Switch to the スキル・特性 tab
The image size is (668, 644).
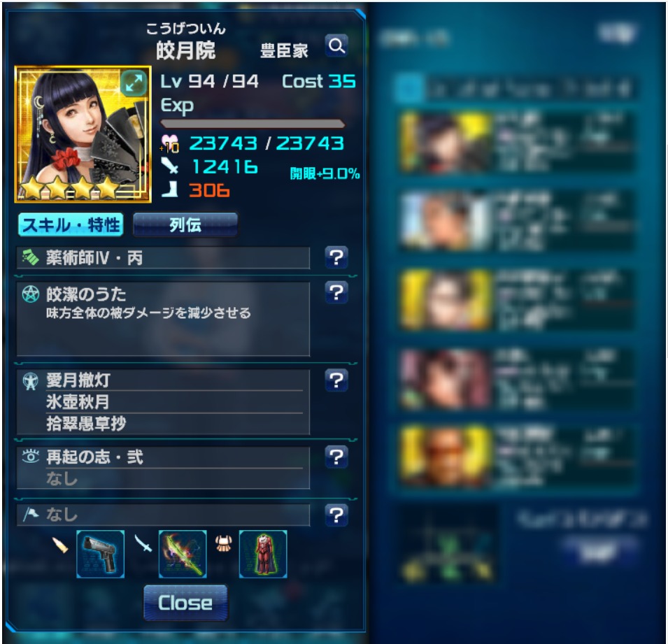[x=71, y=224]
